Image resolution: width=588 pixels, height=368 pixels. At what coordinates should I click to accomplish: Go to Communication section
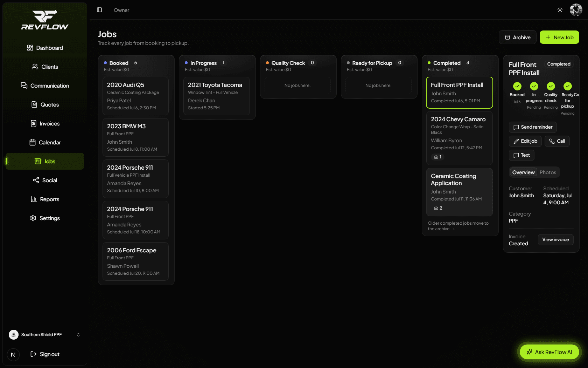click(x=45, y=86)
